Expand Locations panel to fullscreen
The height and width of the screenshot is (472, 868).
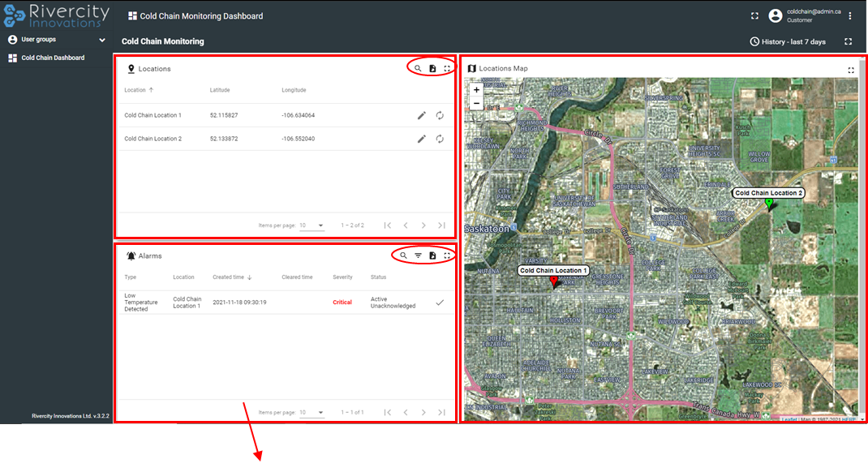click(447, 69)
